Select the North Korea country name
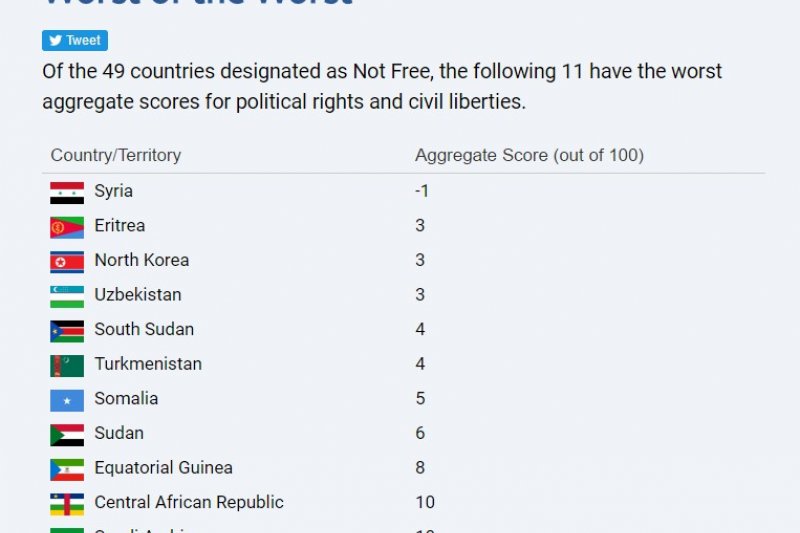This screenshot has height=533, width=800. (141, 260)
